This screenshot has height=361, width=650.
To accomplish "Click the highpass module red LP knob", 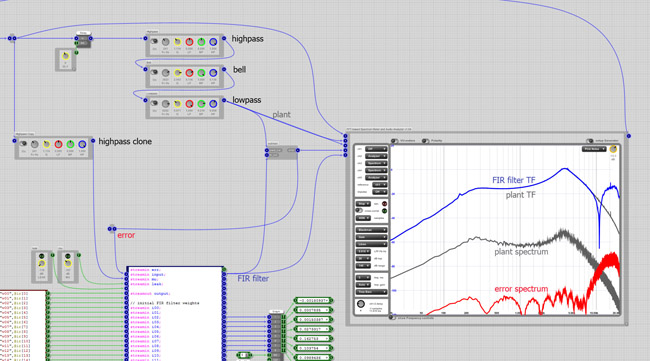I will [189, 42].
